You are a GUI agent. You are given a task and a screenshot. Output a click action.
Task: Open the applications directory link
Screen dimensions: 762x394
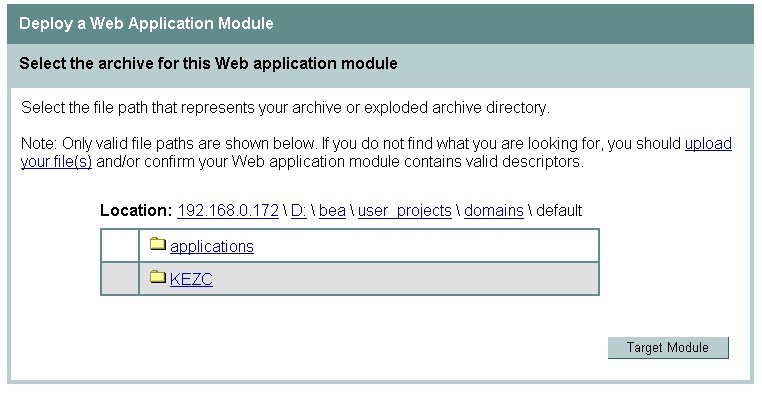pyautogui.click(x=212, y=246)
